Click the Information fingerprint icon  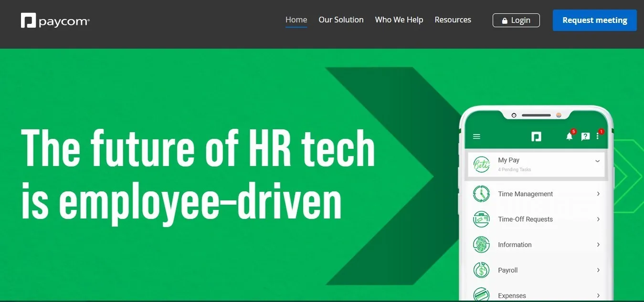coord(481,245)
